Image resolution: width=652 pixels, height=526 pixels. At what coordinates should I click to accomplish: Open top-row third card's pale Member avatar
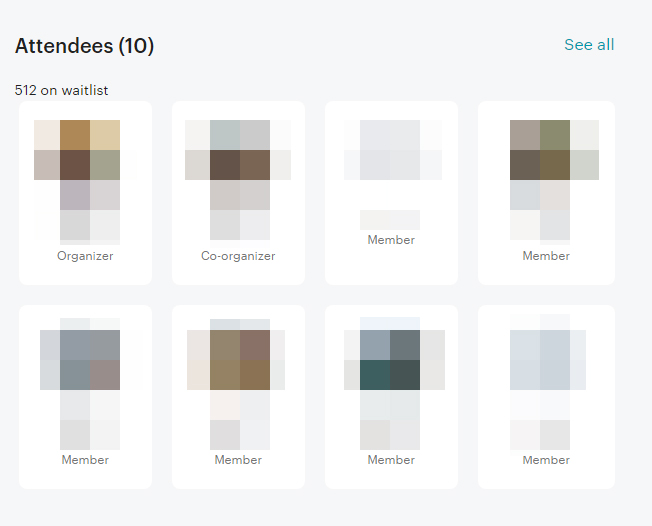pyautogui.click(x=391, y=150)
